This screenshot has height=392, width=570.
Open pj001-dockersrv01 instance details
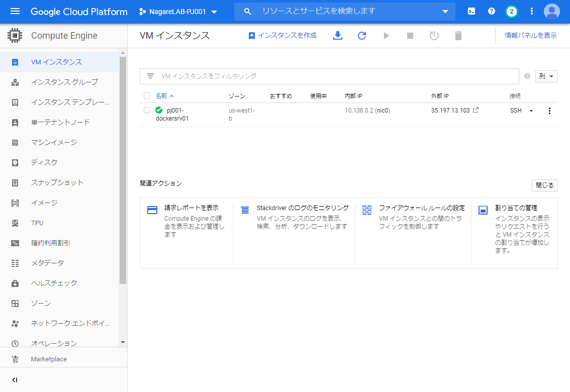[172, 115]
